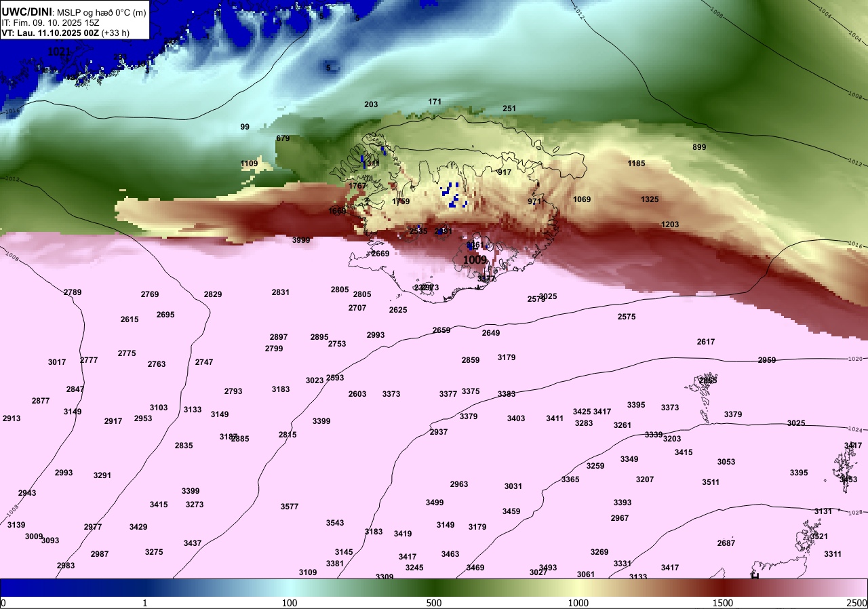Select the 171 height value
The image size is (868, 609).
click(x=435, y=102)
